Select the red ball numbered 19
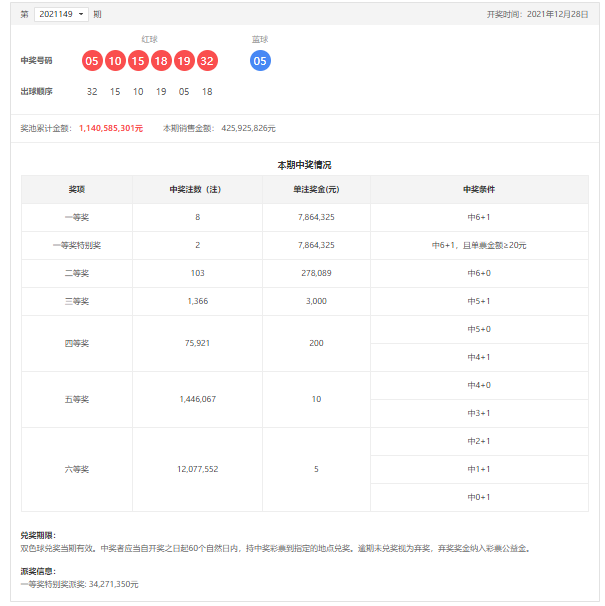The image size is (605, 606). point(184,61)
